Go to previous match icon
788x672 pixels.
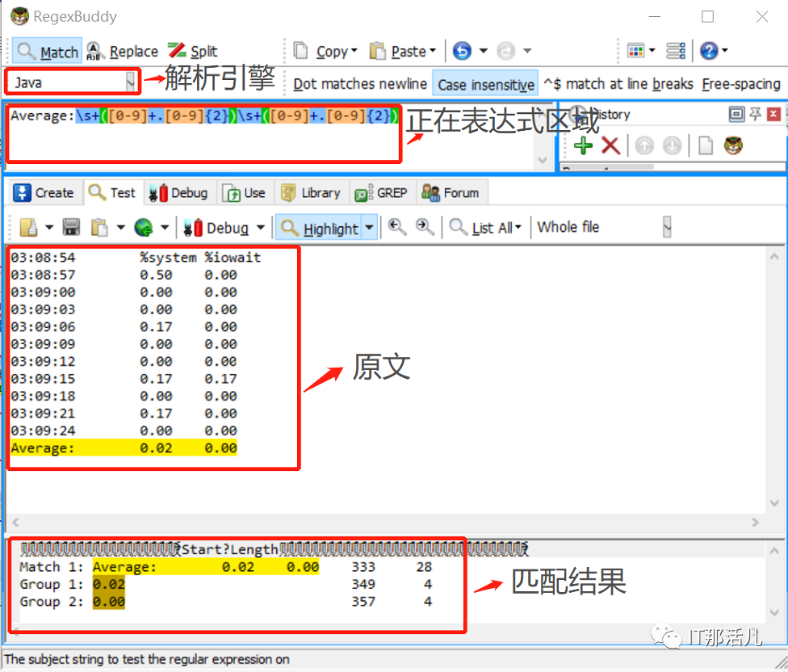click(x=397, y=227)
